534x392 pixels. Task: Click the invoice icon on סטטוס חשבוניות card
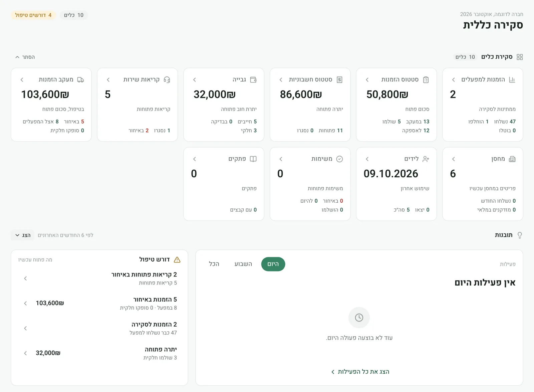click(x=339, y=80)
